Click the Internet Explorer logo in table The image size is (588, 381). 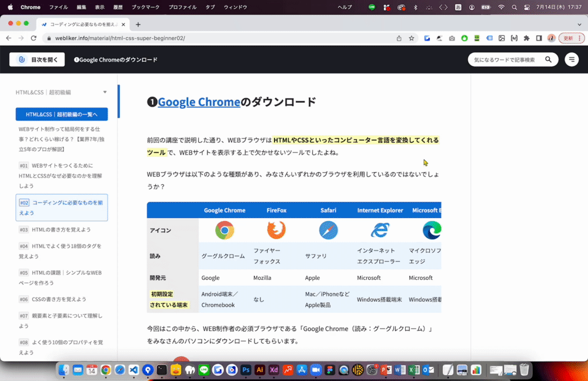pyautogui.click(x=380, y=230)
